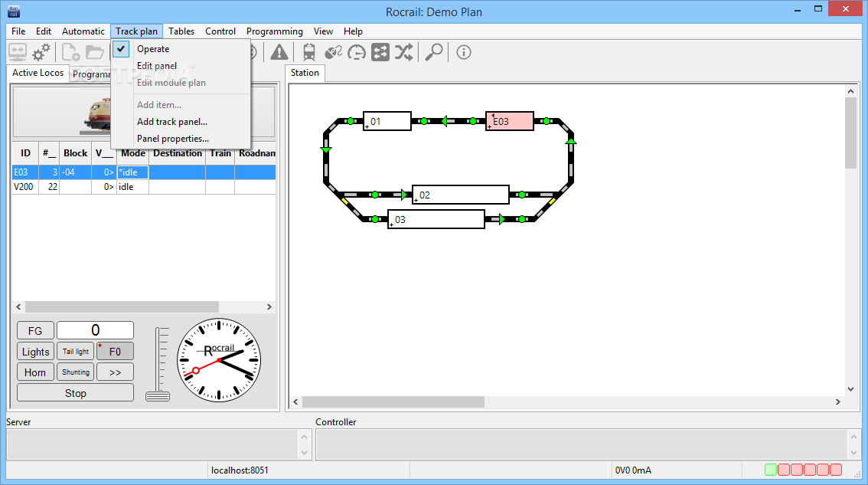Image resolution: width=868 pixels, height=485 pixels.
Task: Click Server log scroll down arrow
Action: [x=304, y=453]
